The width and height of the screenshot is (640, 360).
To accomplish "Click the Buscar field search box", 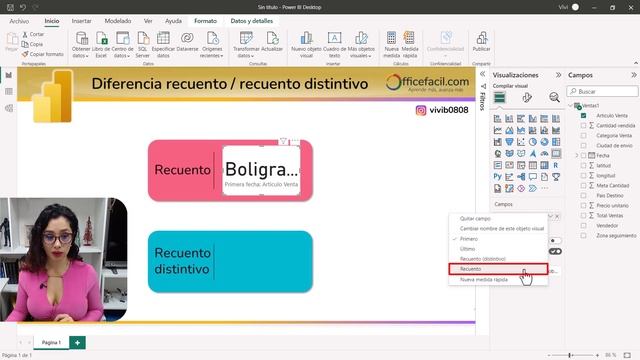I will (x=602, y=91).
